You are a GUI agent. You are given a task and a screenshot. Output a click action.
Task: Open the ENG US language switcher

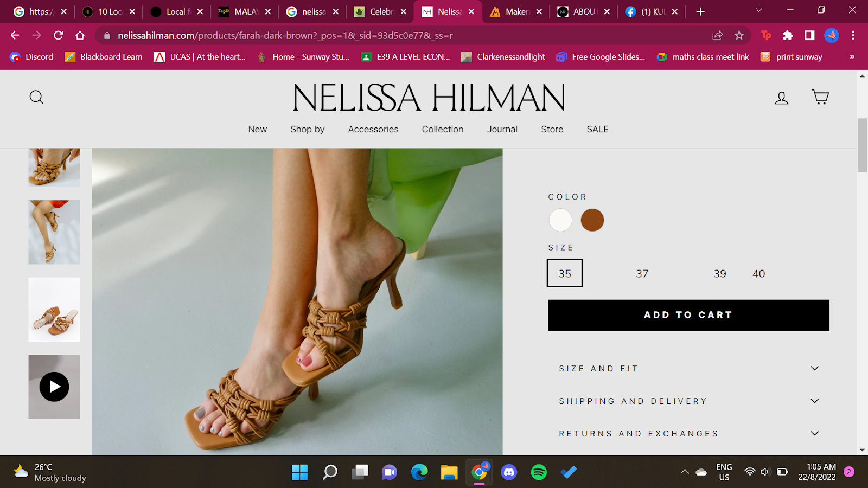coord(724,472)
